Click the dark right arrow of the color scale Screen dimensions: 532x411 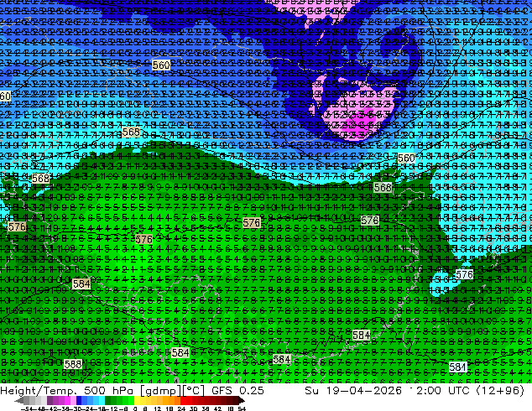pos(241,400)
